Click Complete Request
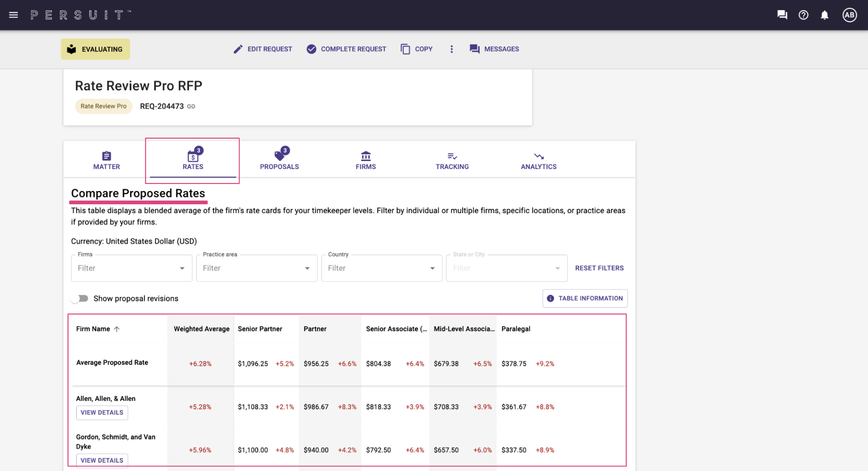 346,49
